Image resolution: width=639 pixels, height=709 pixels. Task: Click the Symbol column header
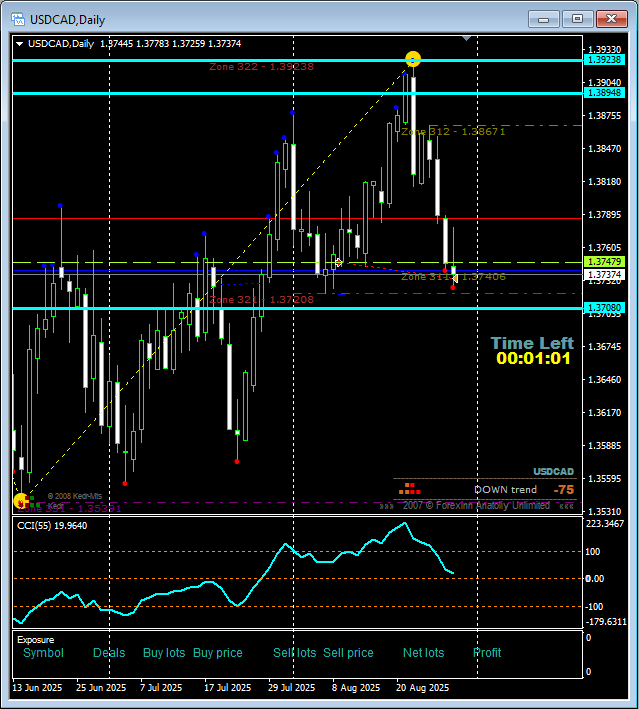coord(43,653)
